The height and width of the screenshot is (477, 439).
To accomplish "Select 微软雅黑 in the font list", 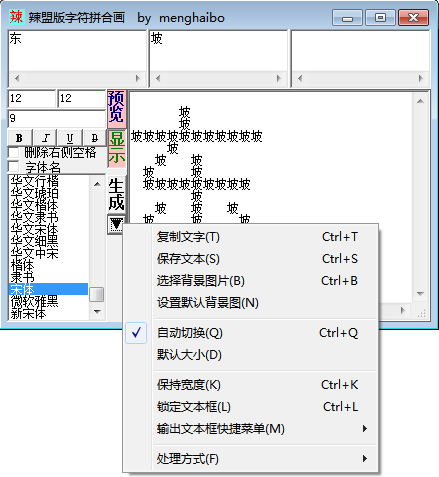I will (x=34, y=301).
